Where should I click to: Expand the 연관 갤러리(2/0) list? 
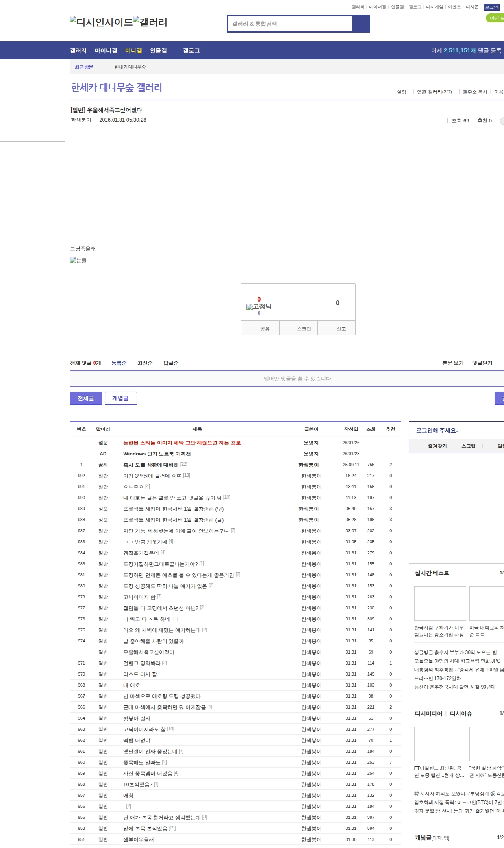434,92
